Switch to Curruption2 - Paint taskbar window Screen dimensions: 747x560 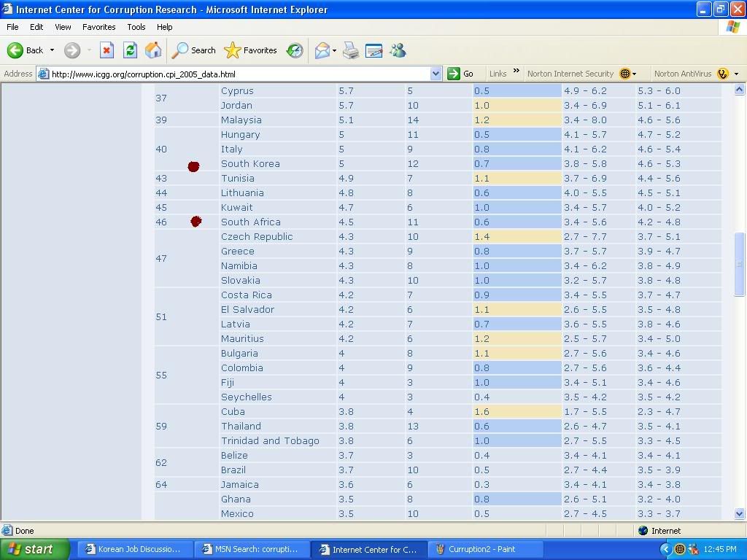485,549
